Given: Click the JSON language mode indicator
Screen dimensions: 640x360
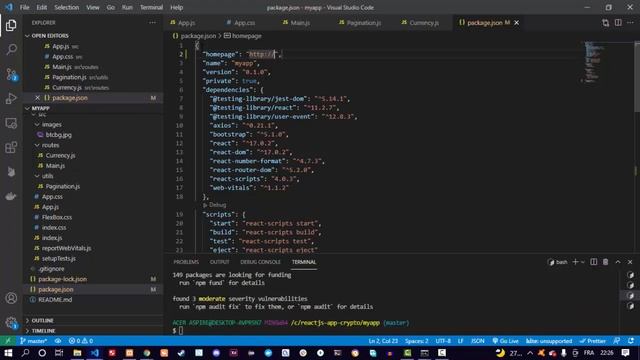Looking at the screenshot, I should click(478, 341).
